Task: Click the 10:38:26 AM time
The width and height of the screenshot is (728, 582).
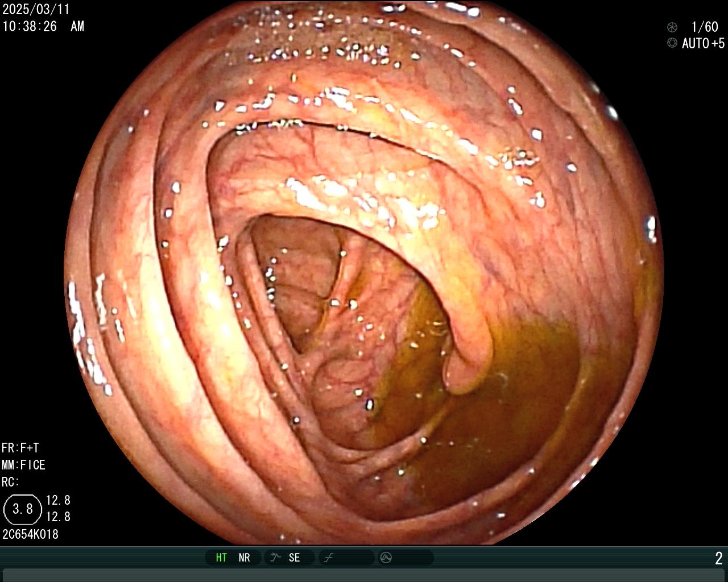Action: 43,26
